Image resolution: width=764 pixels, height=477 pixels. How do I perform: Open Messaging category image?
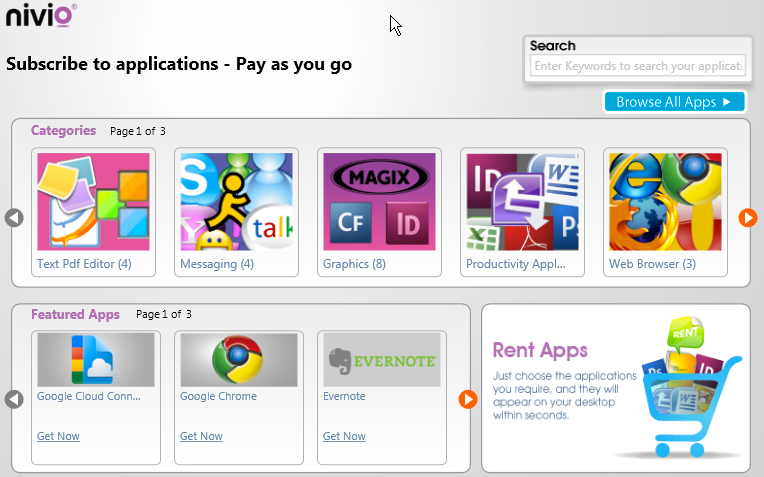[236, 202]
